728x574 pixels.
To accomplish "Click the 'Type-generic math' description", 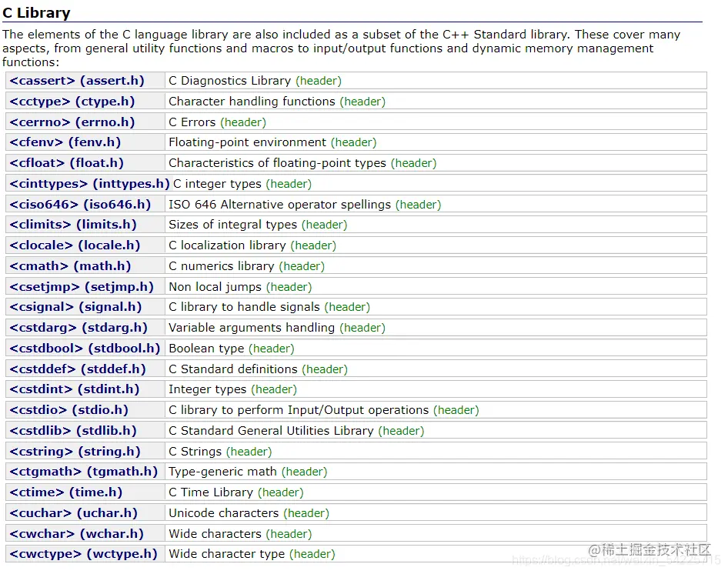I will point(222,472).
